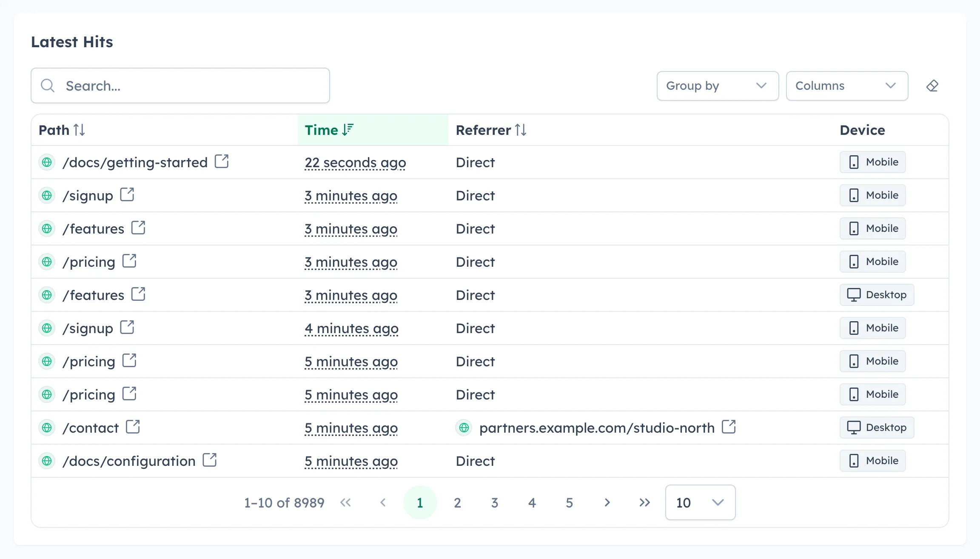This screenshot has height=559, width=980.
Task: Click Direct referrer in /docs/configuration row
Action: tap(475, 461)
